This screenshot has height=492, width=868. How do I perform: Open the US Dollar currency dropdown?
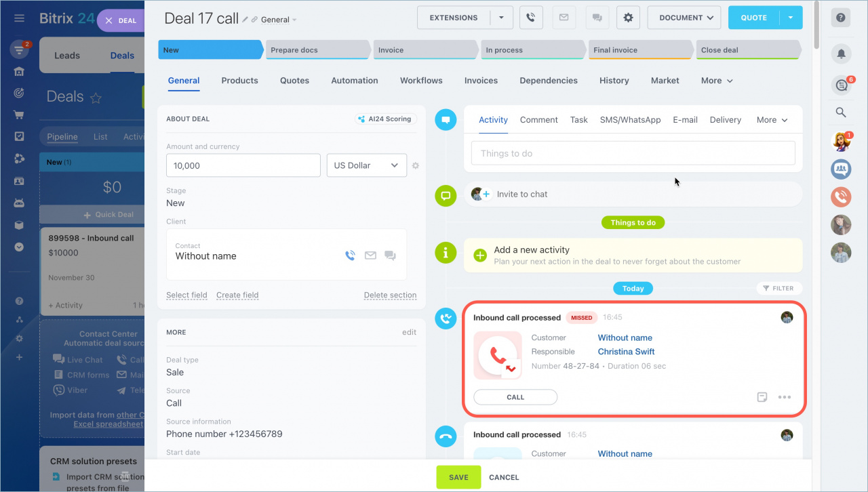366,165
